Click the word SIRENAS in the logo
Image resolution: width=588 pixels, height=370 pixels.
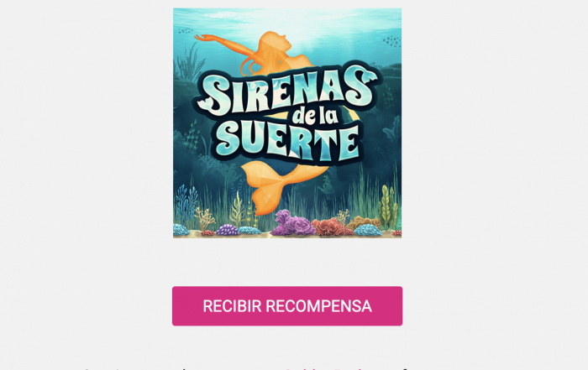tap(287, 90)
